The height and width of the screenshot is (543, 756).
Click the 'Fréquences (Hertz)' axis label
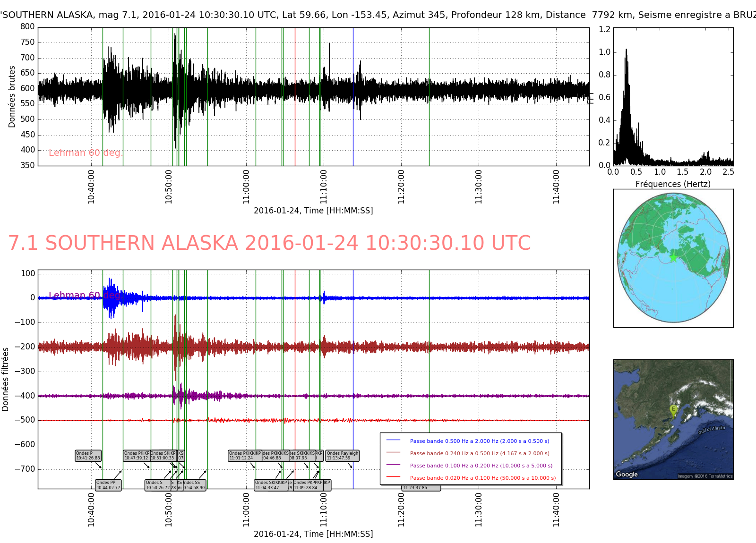[673, 184]
